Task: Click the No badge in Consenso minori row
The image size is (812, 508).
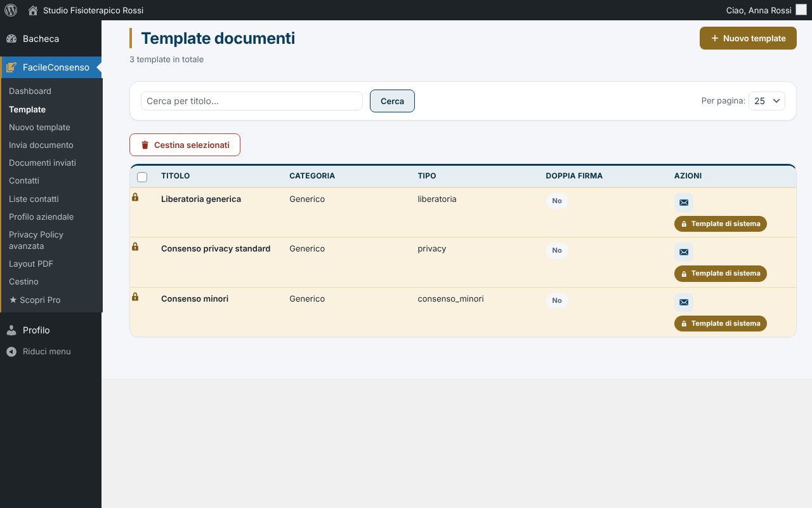Action: click(557, 300)
